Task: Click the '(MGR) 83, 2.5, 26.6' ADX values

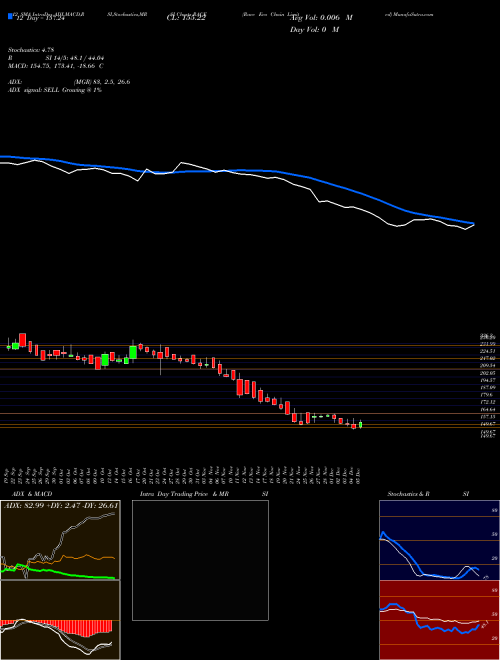Action: [102, 82]
